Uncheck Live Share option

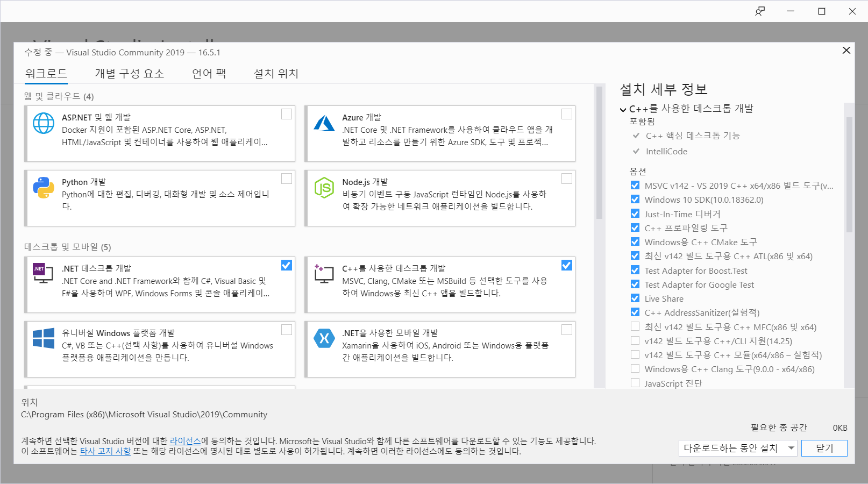point(635,298)
